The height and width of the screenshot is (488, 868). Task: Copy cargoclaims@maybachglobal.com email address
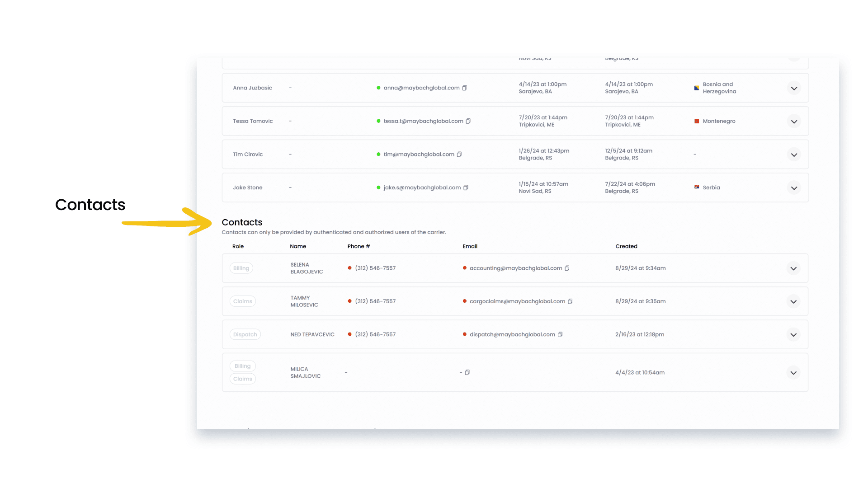click(x=570, y=301)
